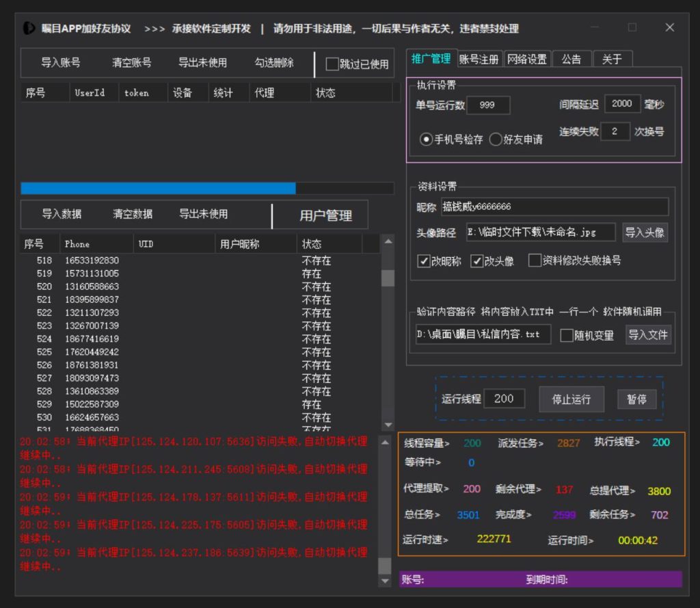Click the app logo in the title bar
This screenshot has height=608, width=700.
29,29
